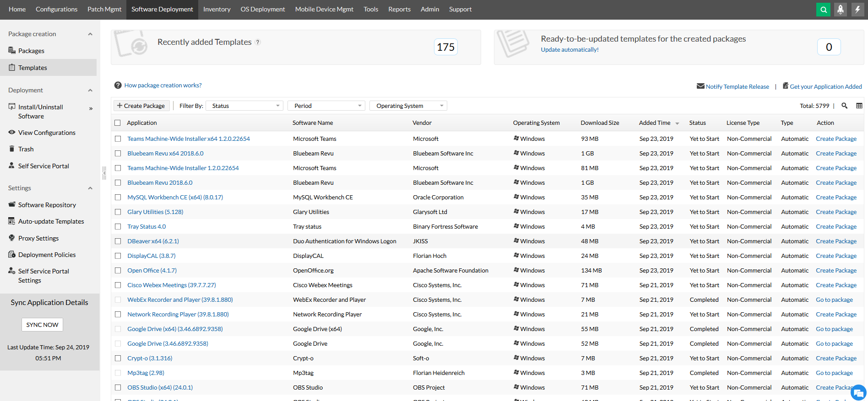The width and height of the screenshot is (868, 401).
Task: Sort by the Added Time column header
Action: pos(655,123)
